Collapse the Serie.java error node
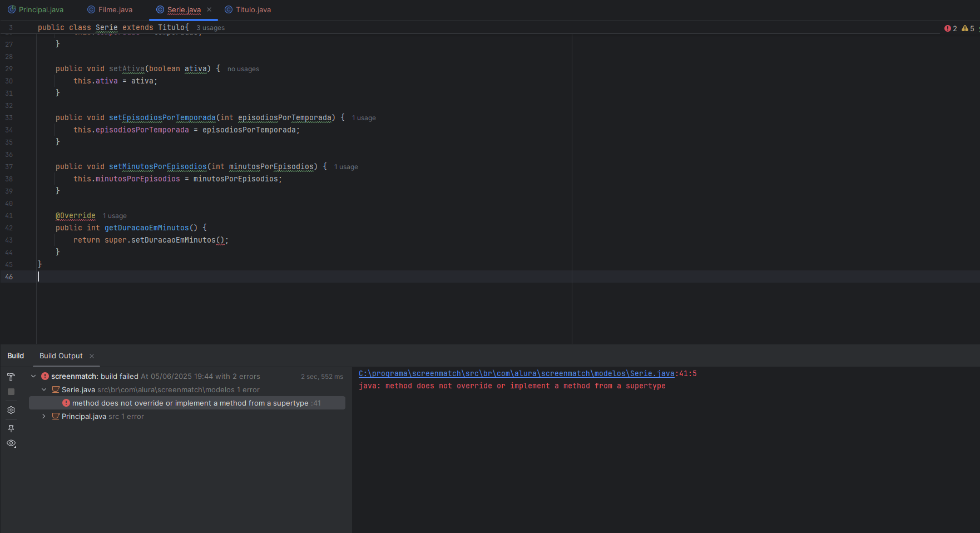 point(44,390)
